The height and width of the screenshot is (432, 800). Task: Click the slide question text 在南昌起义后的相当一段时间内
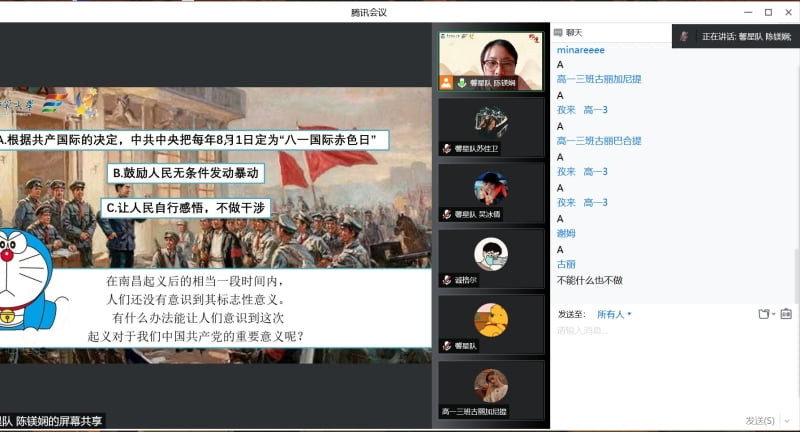click(195, 281)
